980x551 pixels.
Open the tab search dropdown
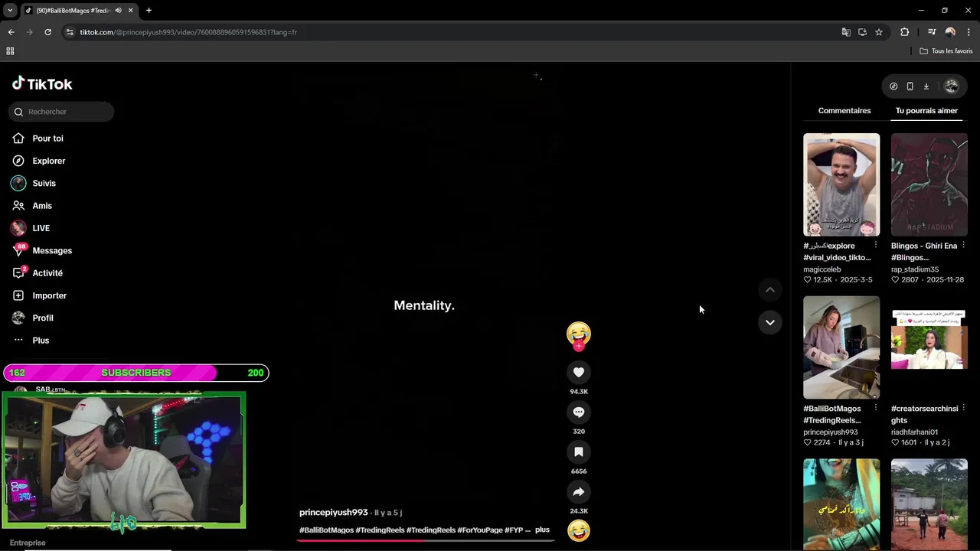(x=10, y=11)
